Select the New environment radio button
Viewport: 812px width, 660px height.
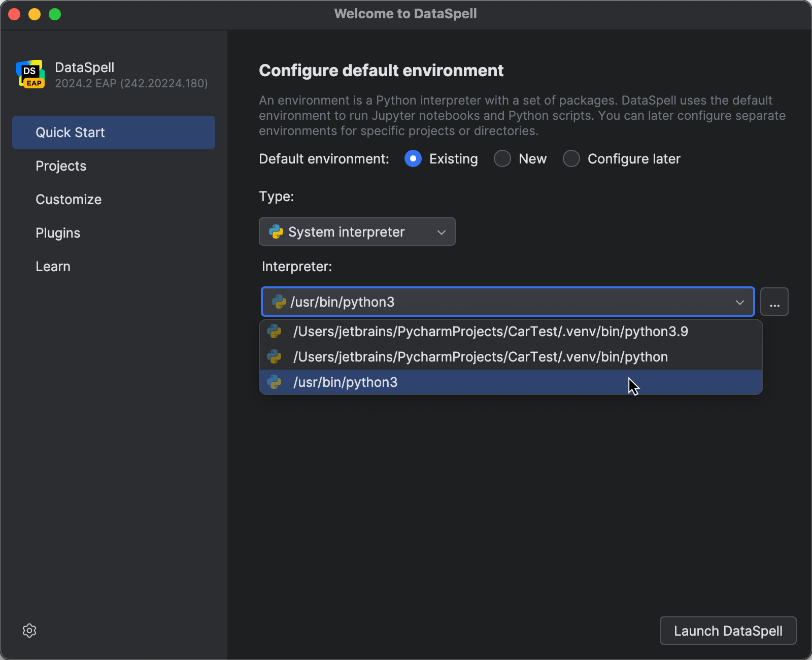pos(502,158)
